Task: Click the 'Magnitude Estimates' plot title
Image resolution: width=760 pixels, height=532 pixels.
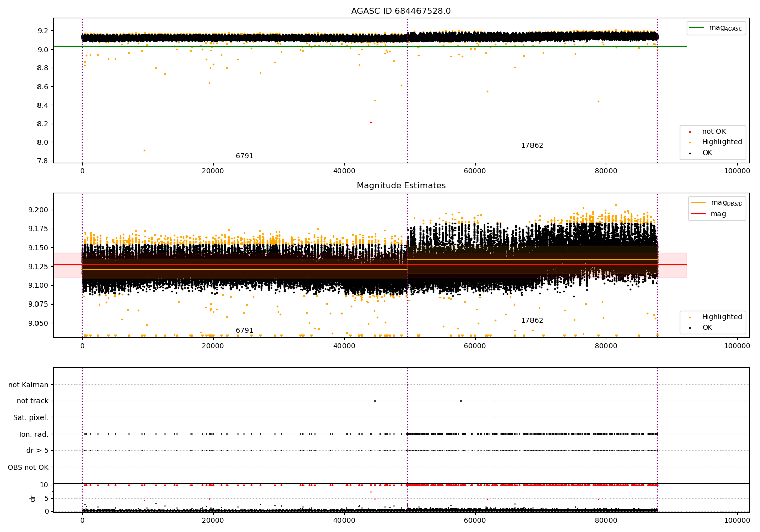Action: 401,186
